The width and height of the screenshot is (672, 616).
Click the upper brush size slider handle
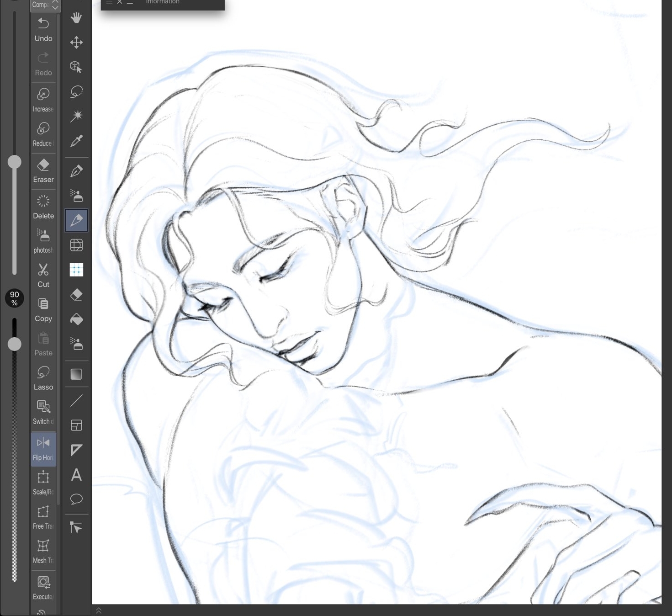pos(15,162)
